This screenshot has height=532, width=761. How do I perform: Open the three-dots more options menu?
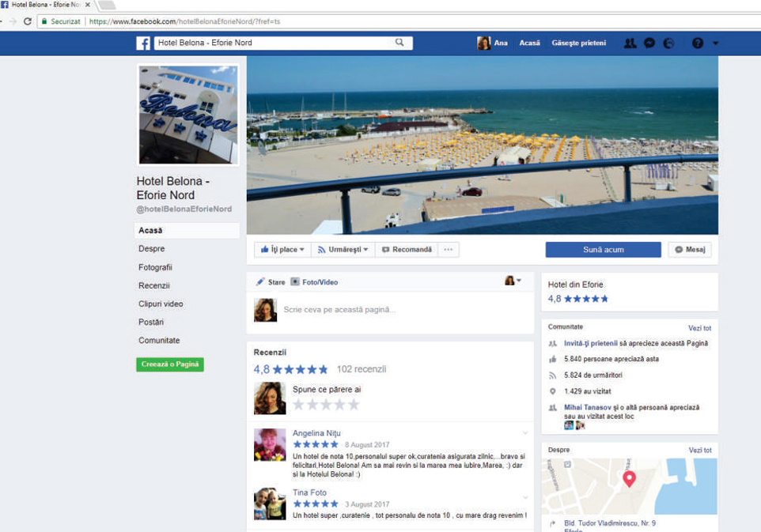(x=448, y=250)
